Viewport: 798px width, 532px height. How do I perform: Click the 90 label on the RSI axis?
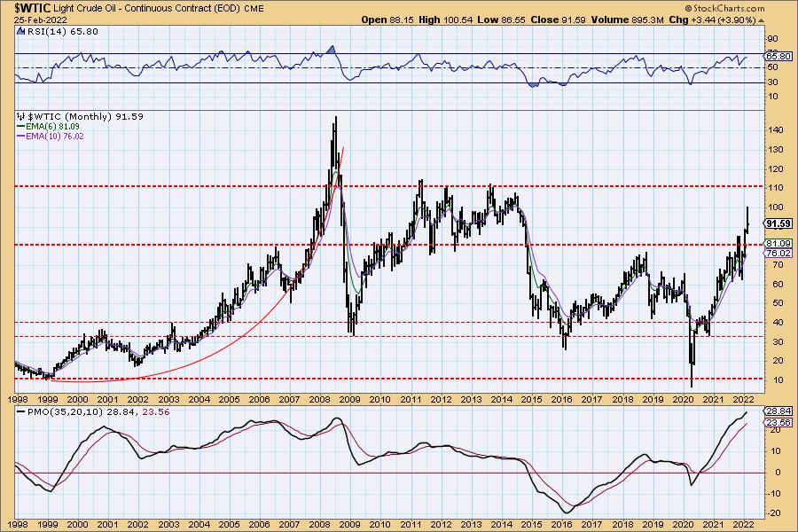click(772, 39)
